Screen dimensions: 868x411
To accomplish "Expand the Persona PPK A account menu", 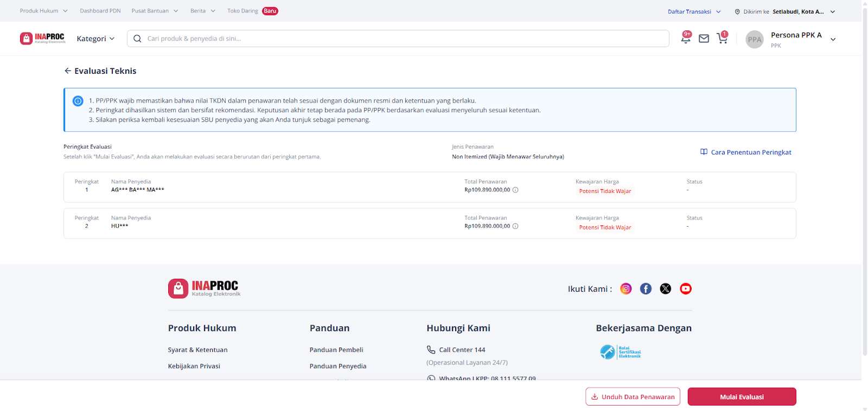I will coord(833,39).
